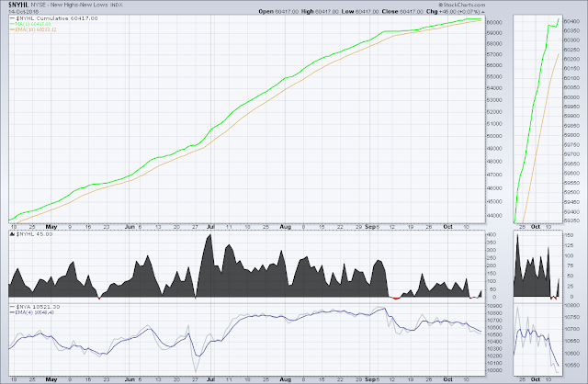
Task: Click the area-chart icon beside '$NYHL 45.00'
Action: tap(12, 234)
